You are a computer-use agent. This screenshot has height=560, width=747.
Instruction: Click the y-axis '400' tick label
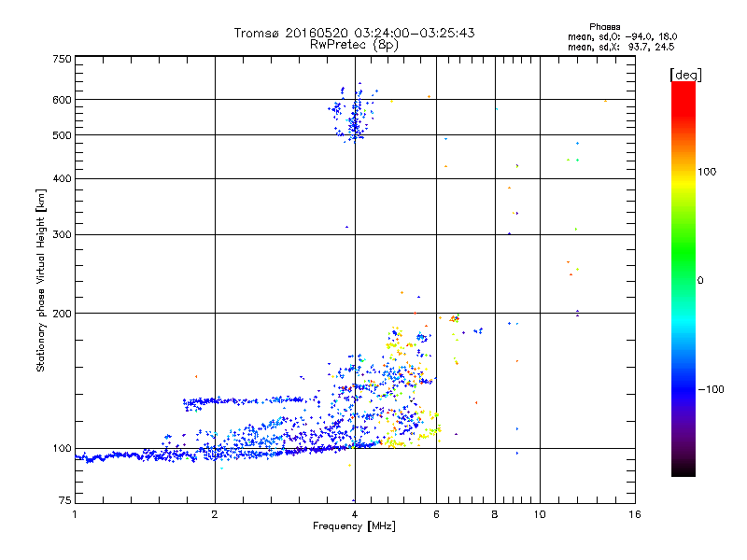point(62,179)
